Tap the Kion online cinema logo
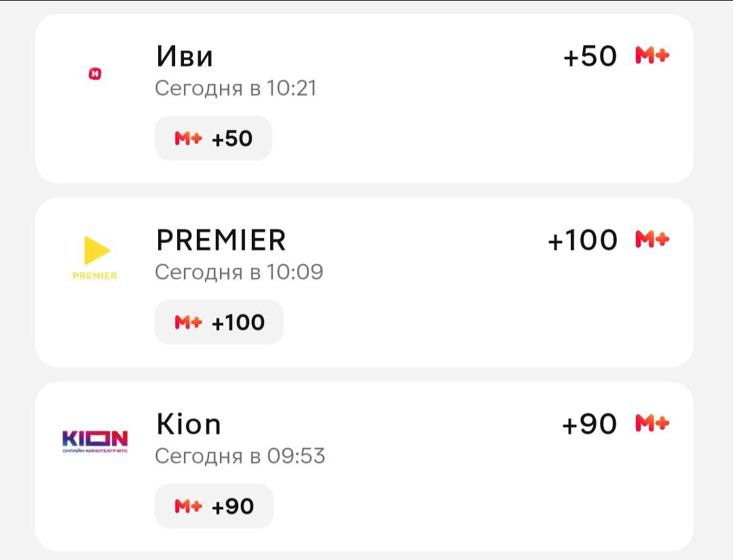The width and height of the screenshot is (733, 560). pyautogui.click(x=95, y=441)
